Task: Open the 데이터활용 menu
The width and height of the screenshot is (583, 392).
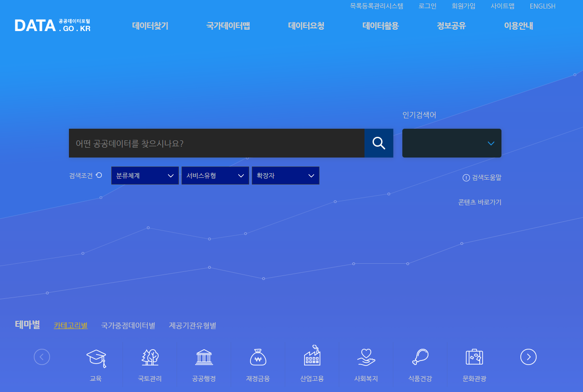Action: 380,26
